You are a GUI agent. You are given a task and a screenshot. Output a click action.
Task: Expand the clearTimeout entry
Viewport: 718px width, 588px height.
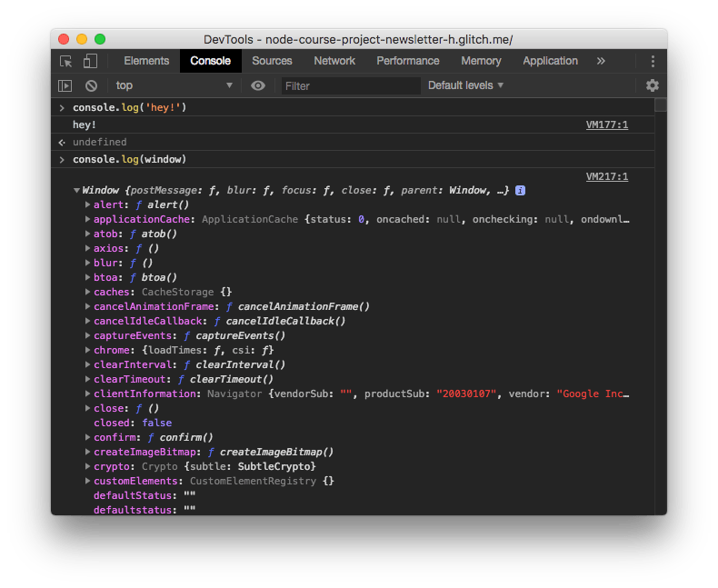pos(87,379)
